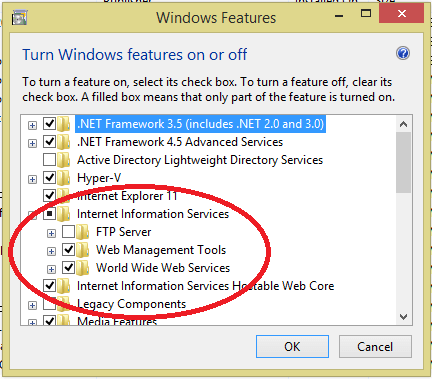Select Internet Information Services Hostable Web Core

205,286
